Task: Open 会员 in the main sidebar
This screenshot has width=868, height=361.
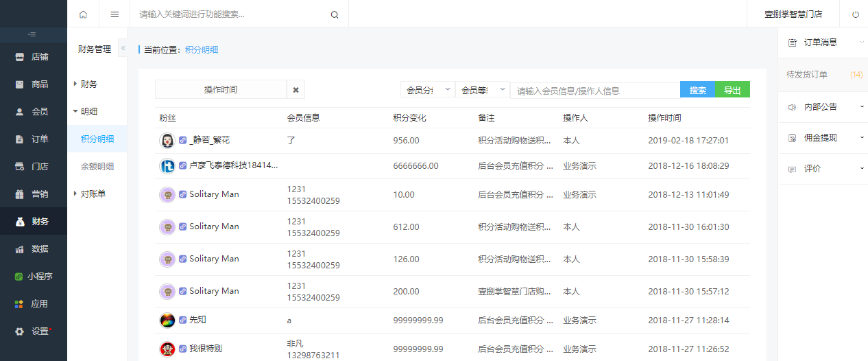Action: (34, 112)
